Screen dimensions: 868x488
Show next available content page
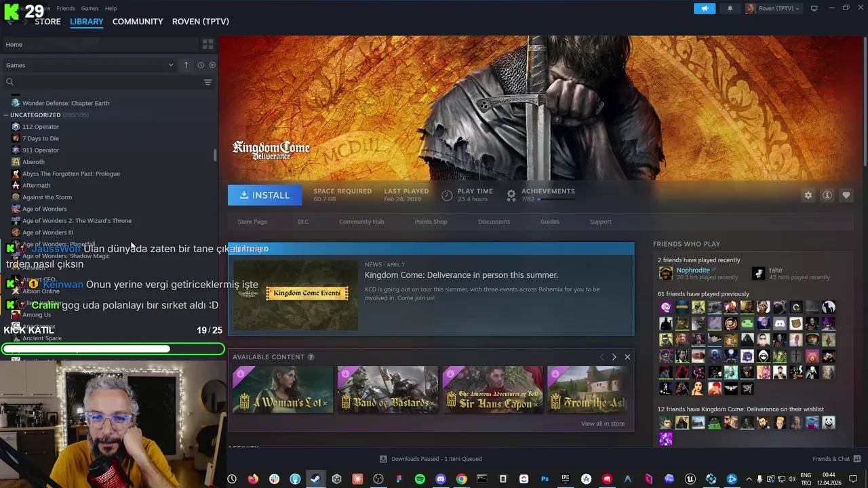click(614, 357)
